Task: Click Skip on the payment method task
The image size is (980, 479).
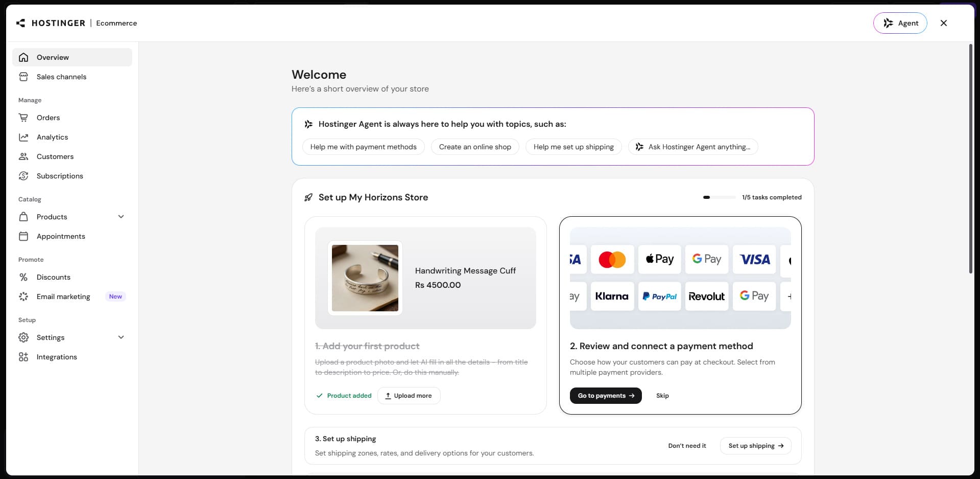Action: pyautogui.click(x=662, y=396)
